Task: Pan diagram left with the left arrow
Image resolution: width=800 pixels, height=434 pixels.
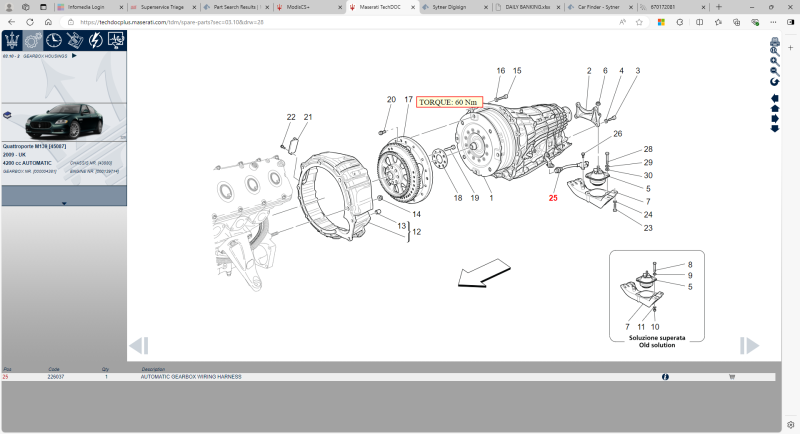Action: tap(774, 98)
